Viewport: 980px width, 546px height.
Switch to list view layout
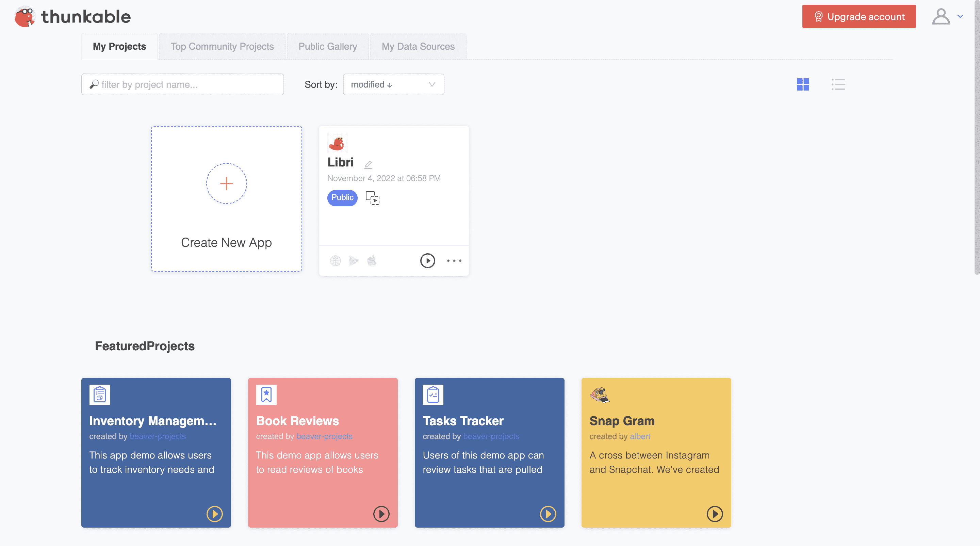point(838,84)
